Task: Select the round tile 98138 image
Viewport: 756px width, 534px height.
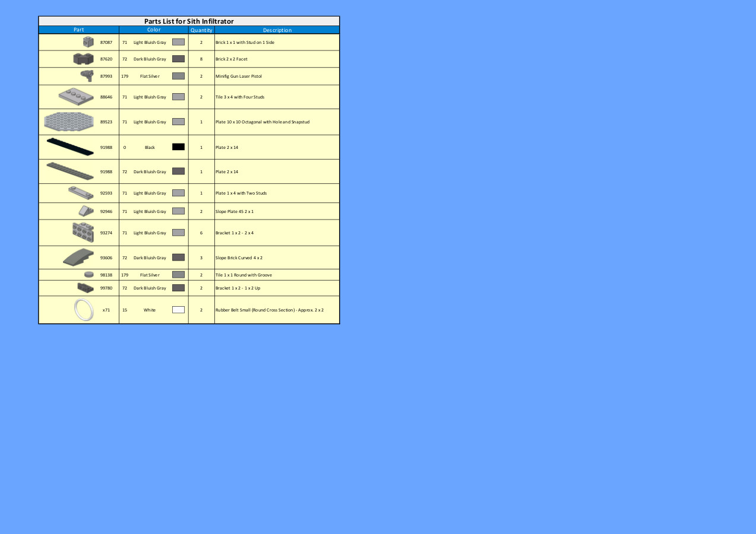Action: point(89,275)
